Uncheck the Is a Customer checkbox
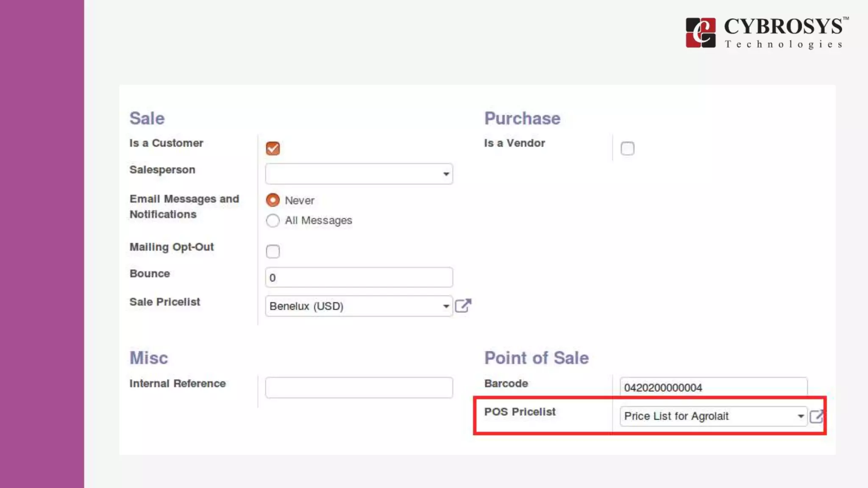868x488 pixels. pyautogui.click(x=273, y=148)
